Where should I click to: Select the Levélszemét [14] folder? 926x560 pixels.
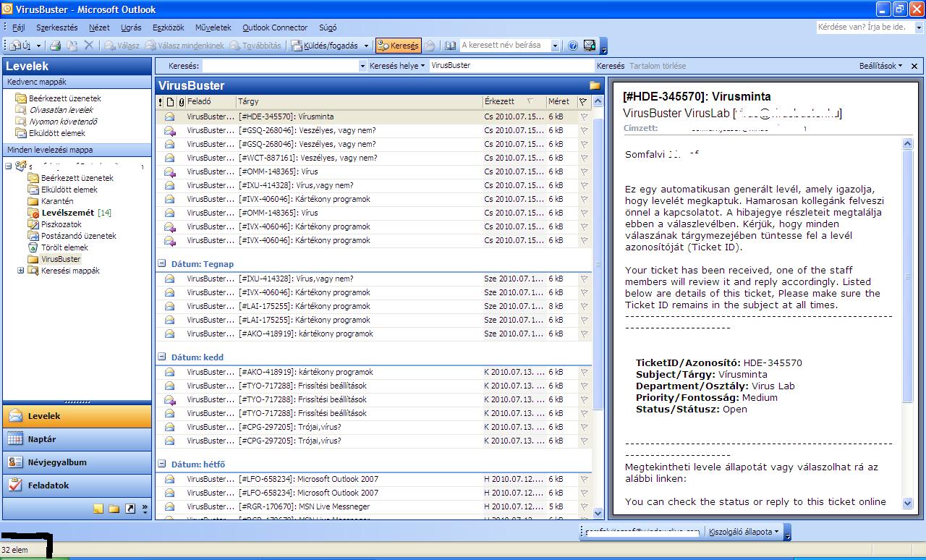(x=69, y=213)
